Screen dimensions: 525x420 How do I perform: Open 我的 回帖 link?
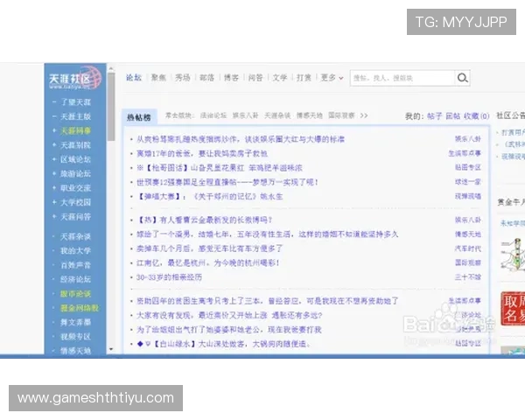click(x=453, y=116)
